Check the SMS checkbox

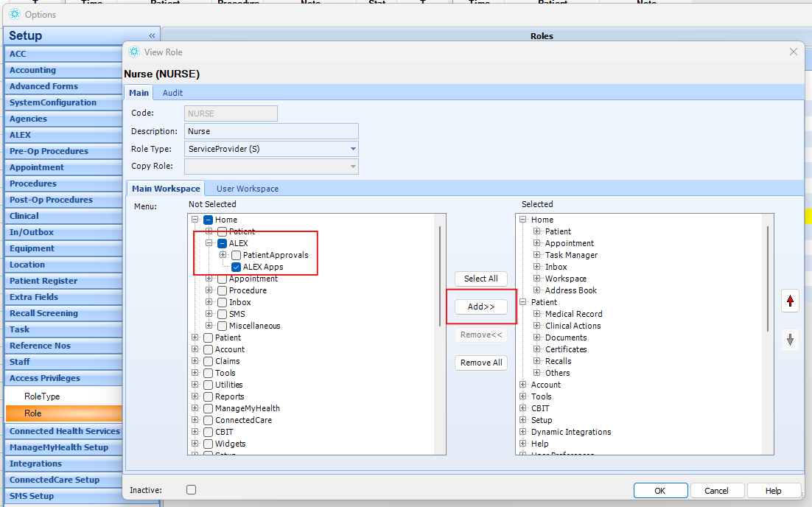click(223, 315)
